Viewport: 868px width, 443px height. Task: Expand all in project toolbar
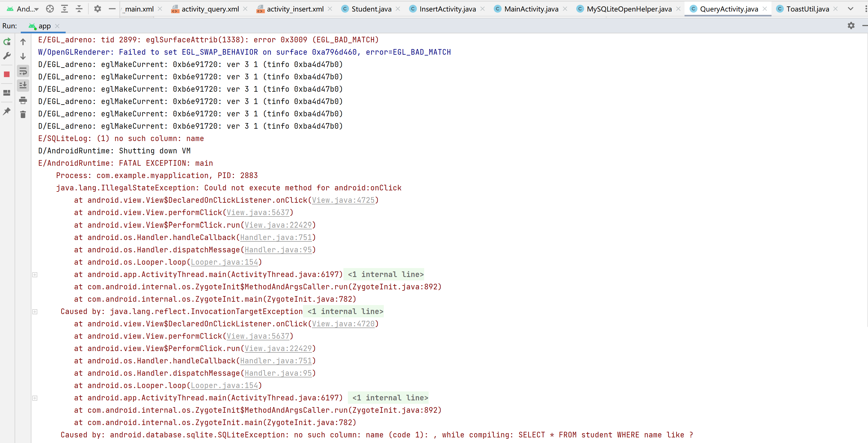click(64, 9)
